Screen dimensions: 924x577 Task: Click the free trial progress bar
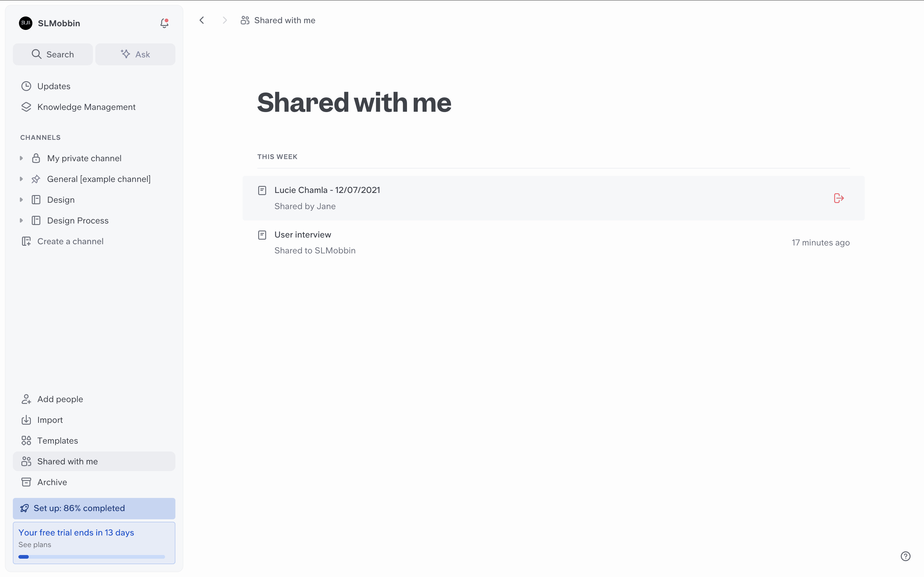tap(92, 557)
